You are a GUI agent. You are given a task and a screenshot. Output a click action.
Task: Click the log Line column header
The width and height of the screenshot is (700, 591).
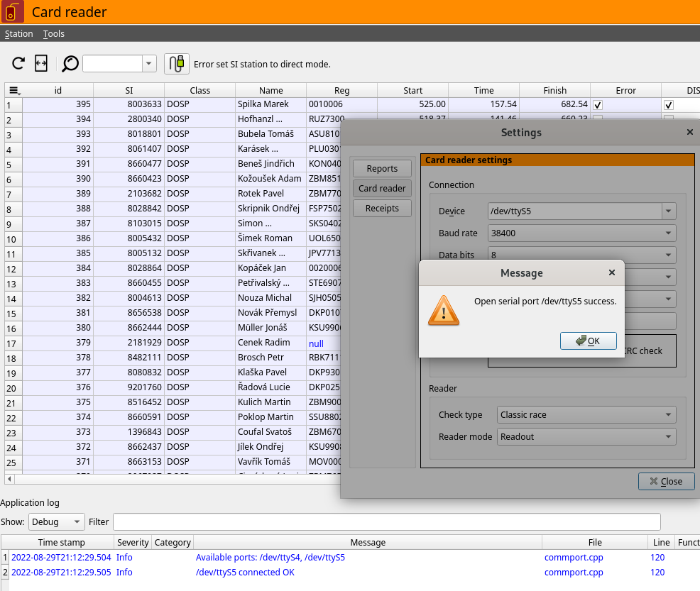[x=661, y=542]
